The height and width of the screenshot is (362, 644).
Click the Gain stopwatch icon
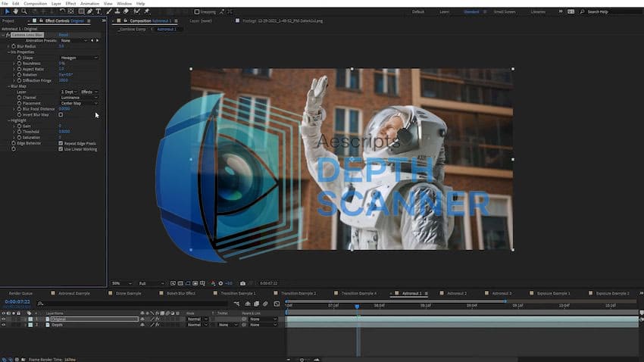pyautogui.click(x=19, y=126)
